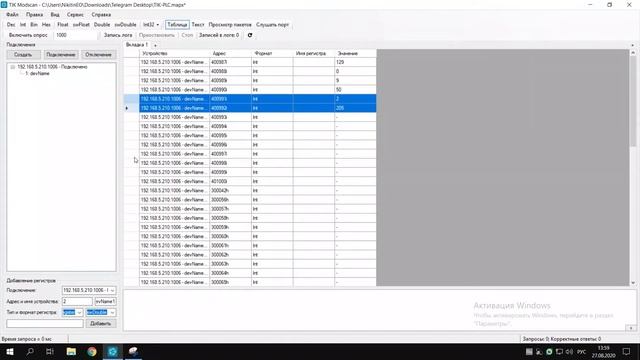Image resolution: width=640 pixels, height=360 pixels.
Task: Switch display format to Float
Action: (x=63, y=24)
